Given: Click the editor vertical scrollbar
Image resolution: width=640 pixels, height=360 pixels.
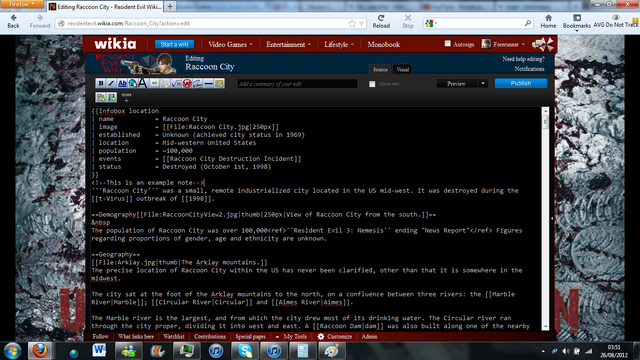Looking at the screenshot, I should pos(545,218).
